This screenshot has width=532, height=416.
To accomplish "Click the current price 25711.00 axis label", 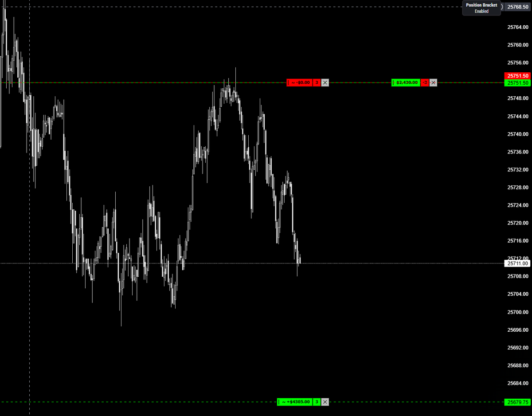I will [x=517, y=263].
